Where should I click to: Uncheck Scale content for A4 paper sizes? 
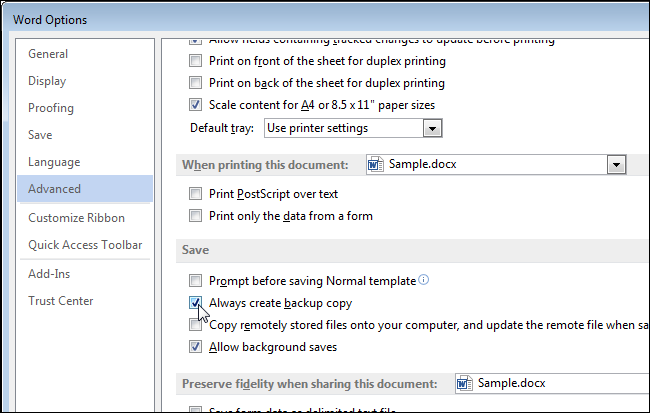[196, 105]
